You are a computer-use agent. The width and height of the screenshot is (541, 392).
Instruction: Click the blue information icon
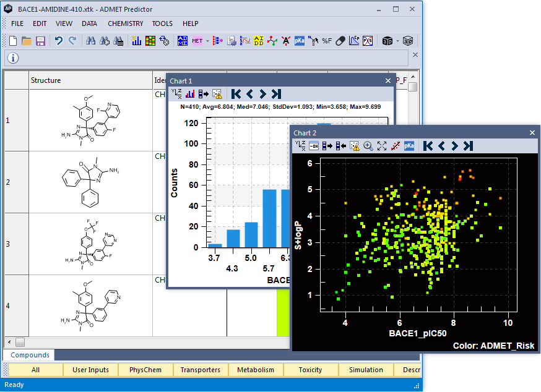pos(13,58)
